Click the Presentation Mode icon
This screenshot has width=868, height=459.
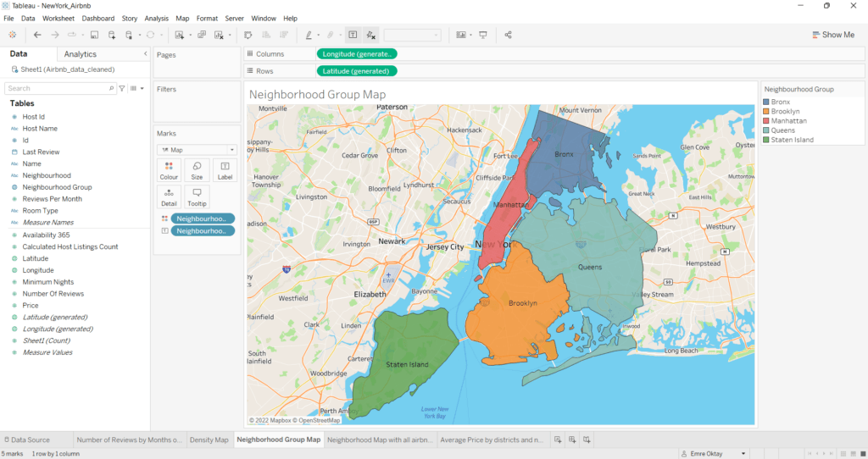pos(483,35)
